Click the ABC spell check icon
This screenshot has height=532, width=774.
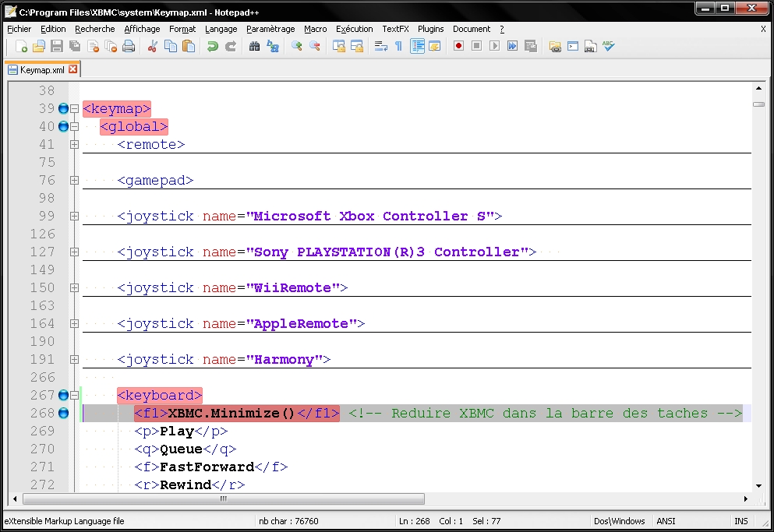[x=609, y=47]
